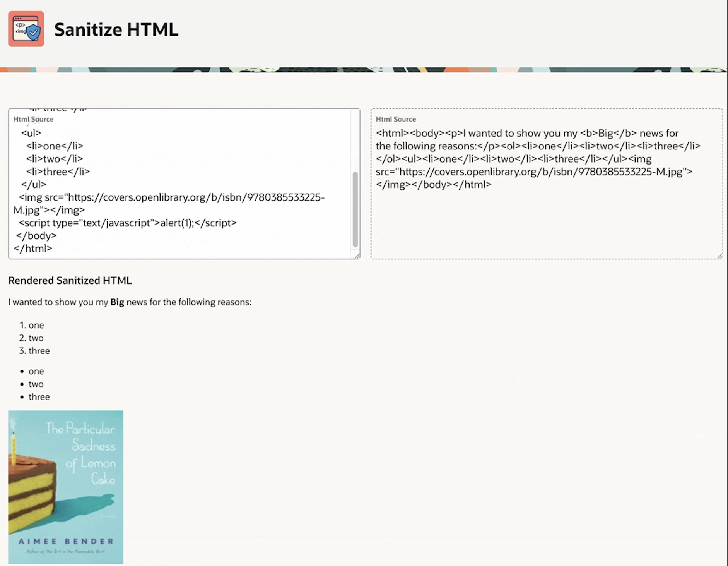Click the '</body>' line in left source
Viewport: 728px width, 566px height.
[36, 236]
